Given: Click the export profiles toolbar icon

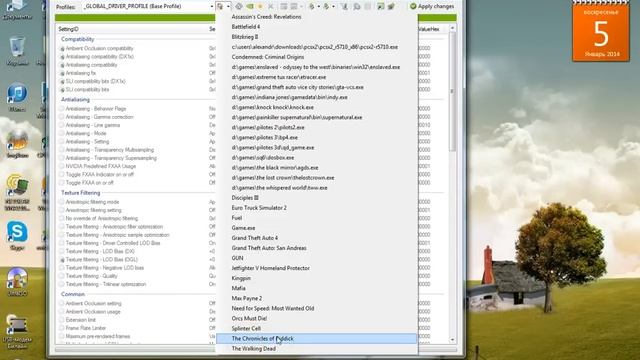Looking at the screenshot, I should click(x=311, y=6).
